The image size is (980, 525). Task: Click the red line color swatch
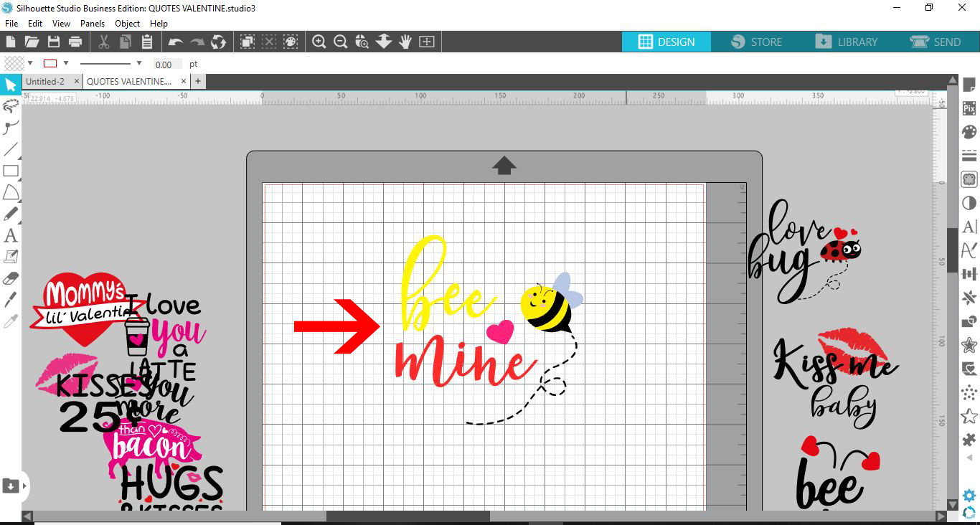coord(50,63)
